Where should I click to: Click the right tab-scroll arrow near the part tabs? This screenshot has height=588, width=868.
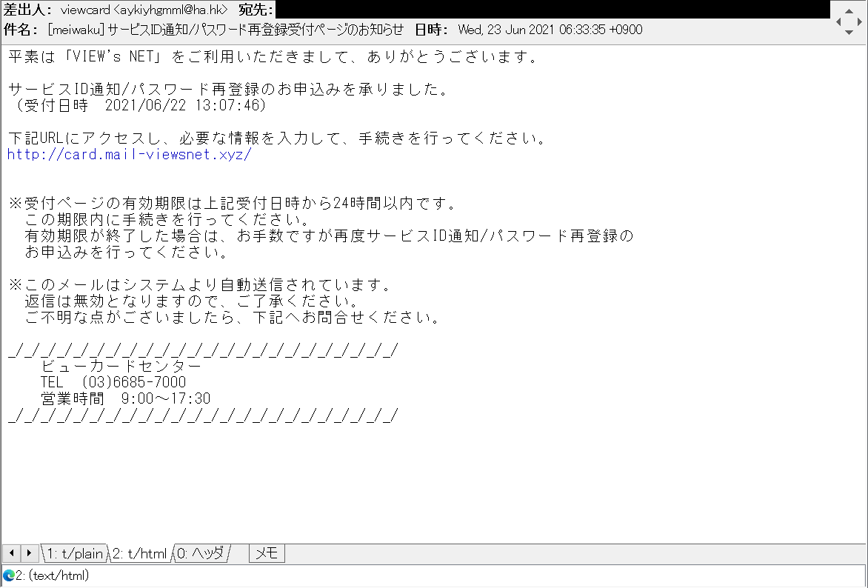pyautogui.click(x=28, y=552)
